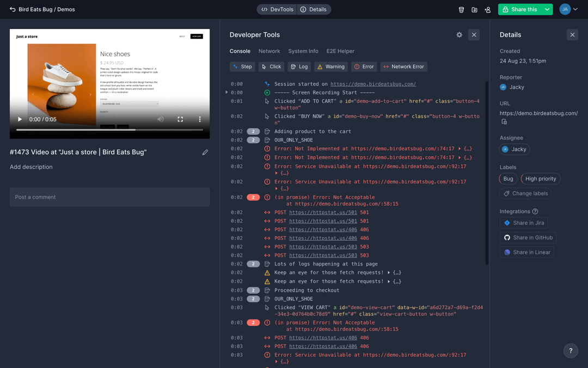588x368 pixels.
Task: Click the delete recording trash icon
Action: (x=461, y=9)
